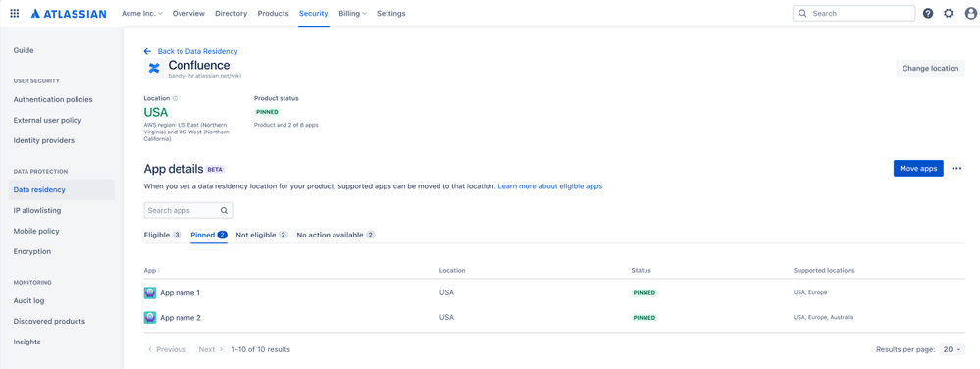Click the info icon next to Location
The image size is (980, 369).
coord(175,98)
